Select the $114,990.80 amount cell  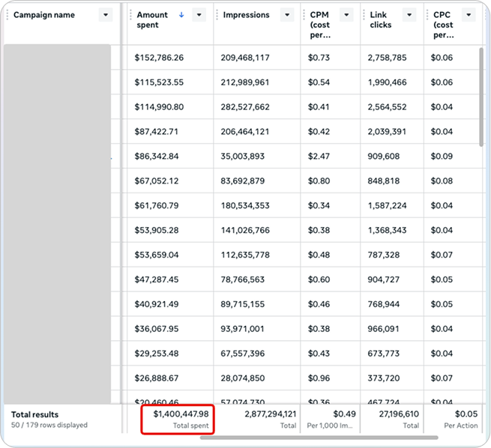[159, 107]
